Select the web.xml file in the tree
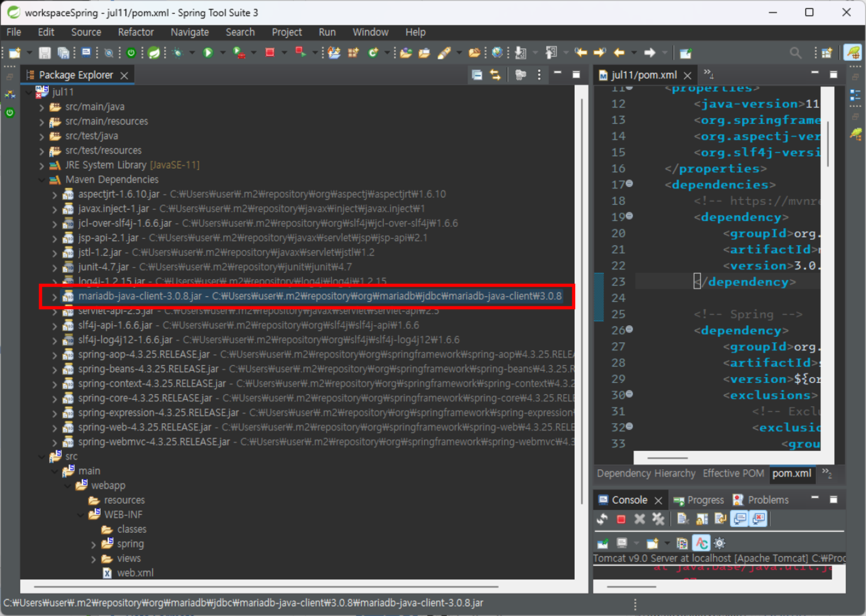This screenshot has height=616, width=866. coord(135,573)
